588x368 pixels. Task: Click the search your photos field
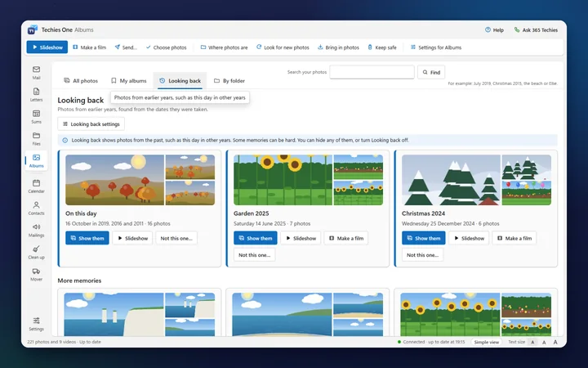coord(372,72)
